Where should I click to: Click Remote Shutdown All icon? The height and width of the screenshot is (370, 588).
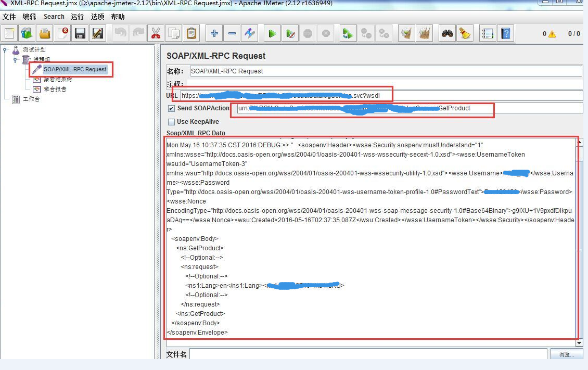pyautogui.click(x=384, y=34)
